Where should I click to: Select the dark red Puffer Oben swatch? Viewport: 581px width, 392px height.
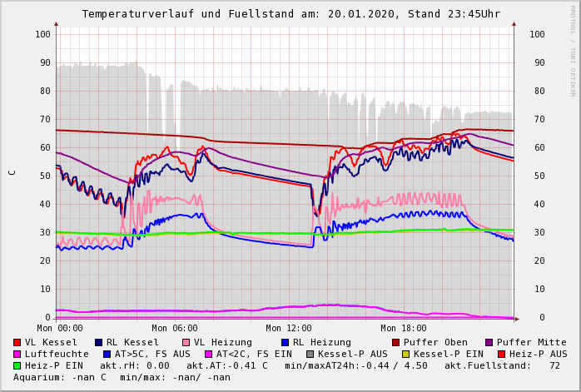click(395, 342)
